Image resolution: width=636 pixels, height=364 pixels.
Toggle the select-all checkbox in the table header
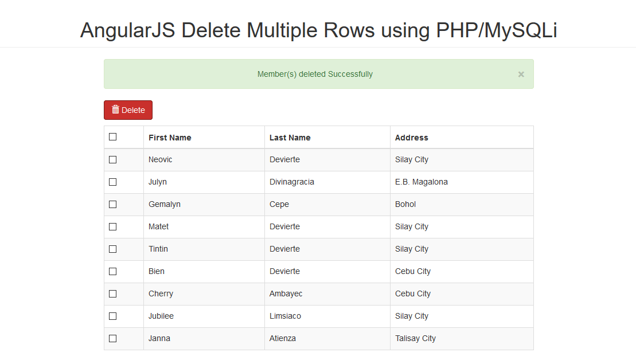click(x=112, y=136)
